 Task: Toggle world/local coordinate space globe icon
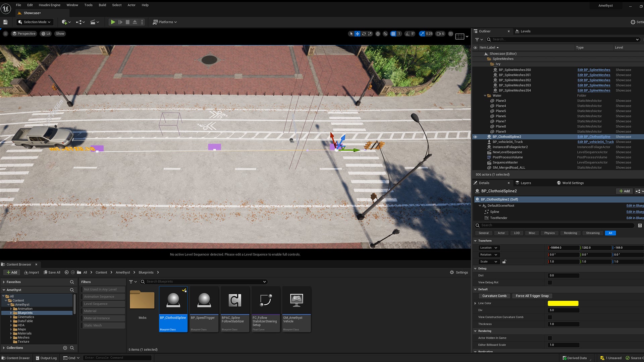378,34
